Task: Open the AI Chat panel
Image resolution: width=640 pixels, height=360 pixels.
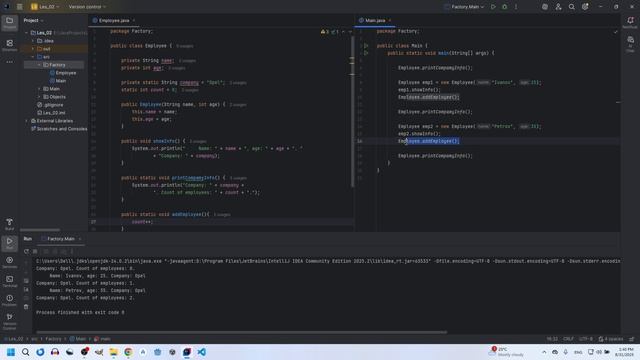Action: (x=630, y=43)
